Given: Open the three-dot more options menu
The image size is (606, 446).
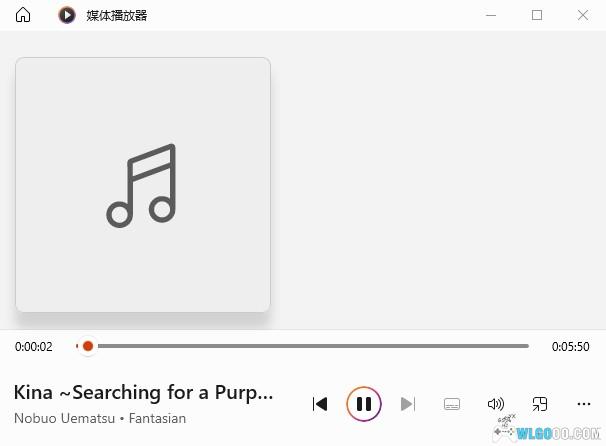Looking at the screenshot, I should [584, 404].
